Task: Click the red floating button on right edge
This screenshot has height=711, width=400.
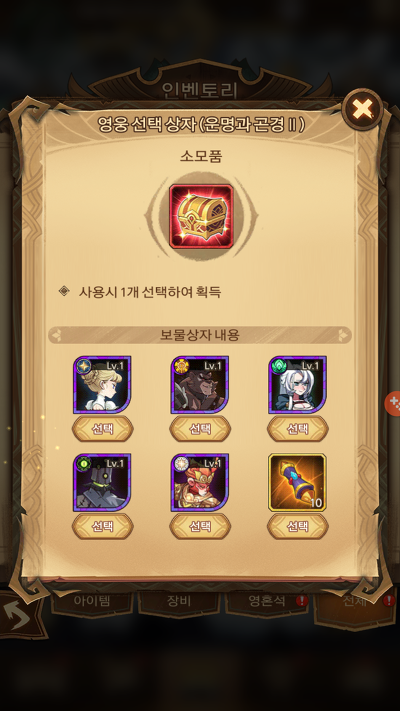Action: 393,403
